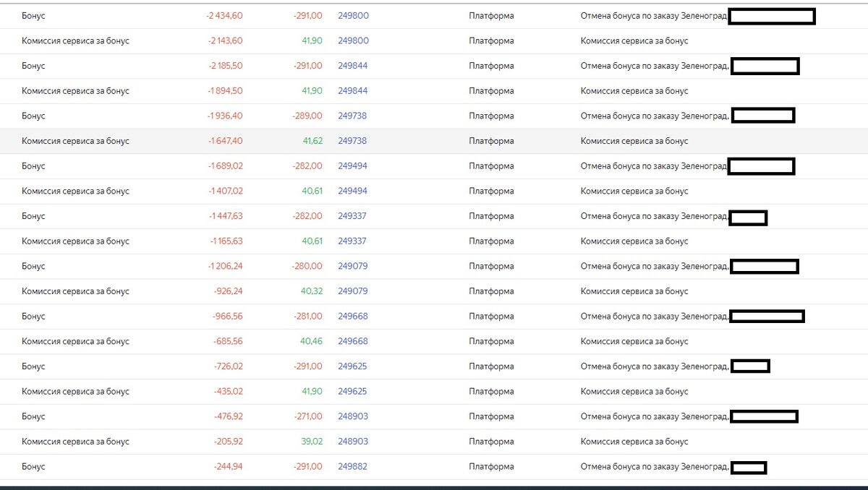The width and height of the screenshot is (868, 490).
Task: Select balance value -726,02
Action: (x=229, y=366)
